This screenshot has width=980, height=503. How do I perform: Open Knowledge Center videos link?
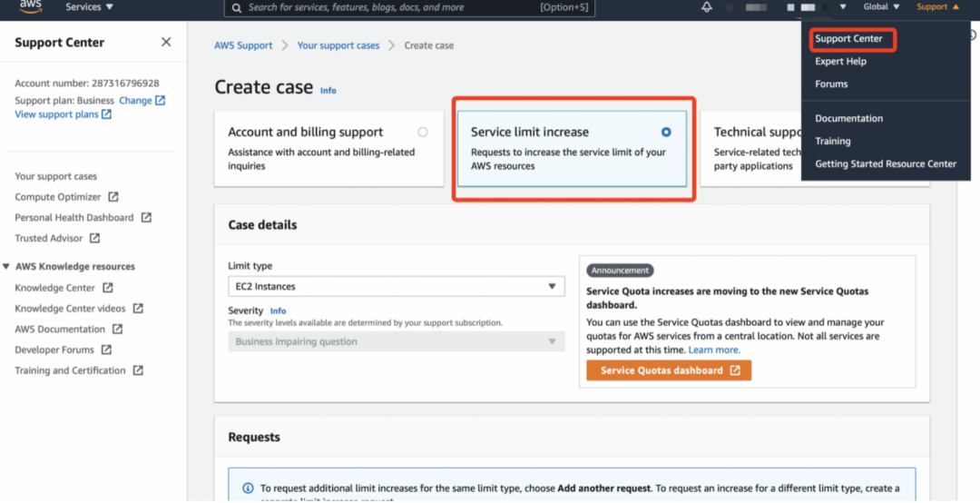[x=70, y=309]
